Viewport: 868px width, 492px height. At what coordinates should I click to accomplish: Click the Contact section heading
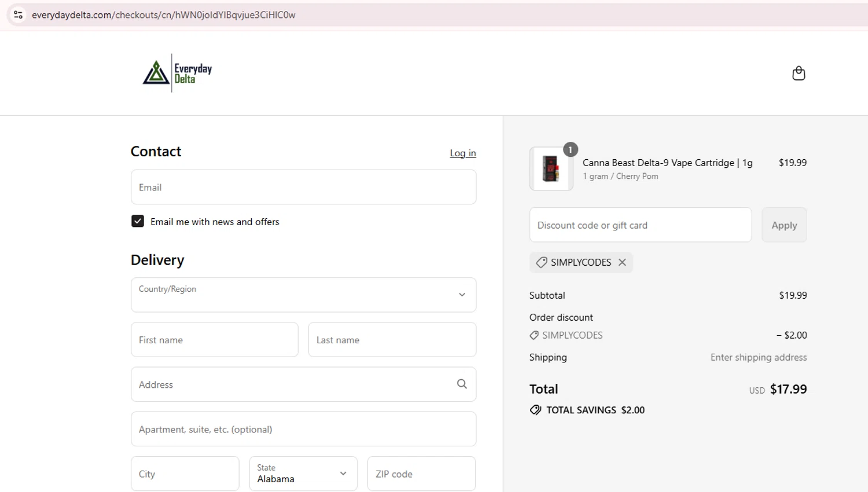[x=156, y=151]
